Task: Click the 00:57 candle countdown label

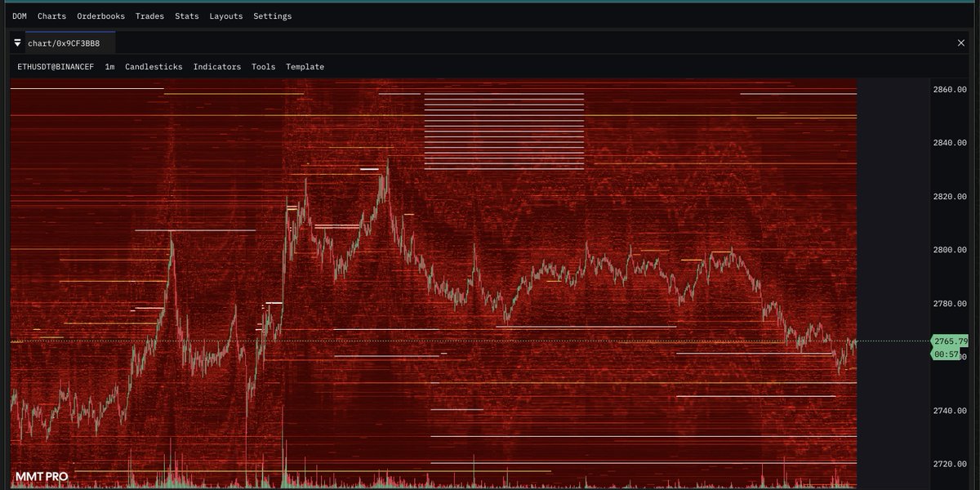Action: pyautogui.click(x=947, y=354)
